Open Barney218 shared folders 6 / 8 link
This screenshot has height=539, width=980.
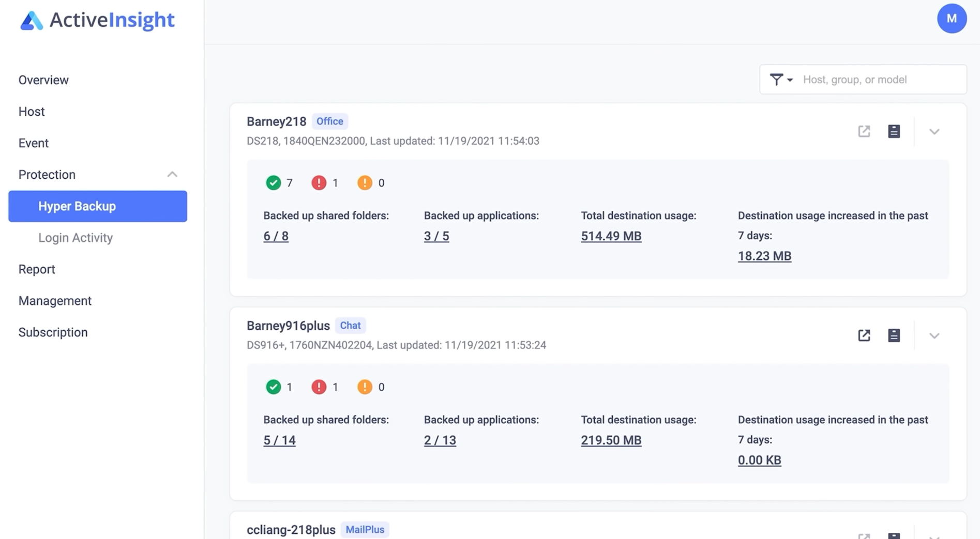click(x=276, y=236)
